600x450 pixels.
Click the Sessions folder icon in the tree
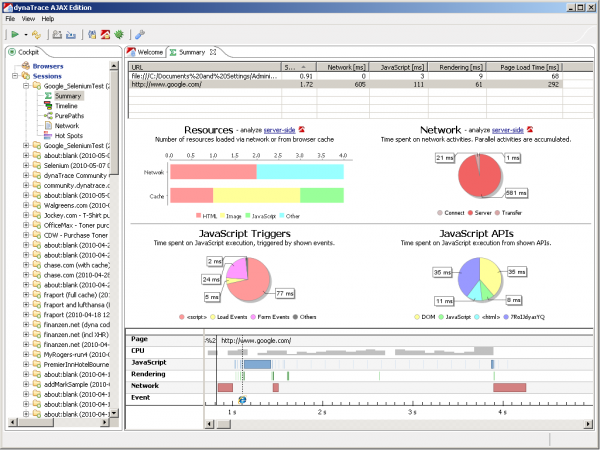pos(26,76)
